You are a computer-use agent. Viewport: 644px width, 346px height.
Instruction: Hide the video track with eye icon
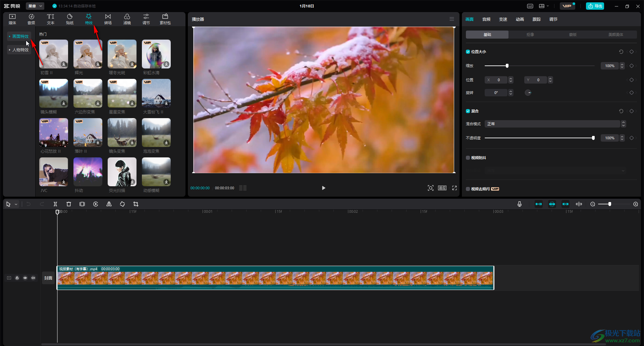click(25, 278)
